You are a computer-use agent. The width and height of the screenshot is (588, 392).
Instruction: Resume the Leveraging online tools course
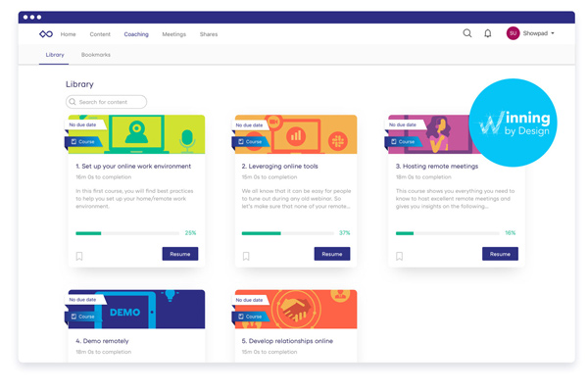click(332, 254)
